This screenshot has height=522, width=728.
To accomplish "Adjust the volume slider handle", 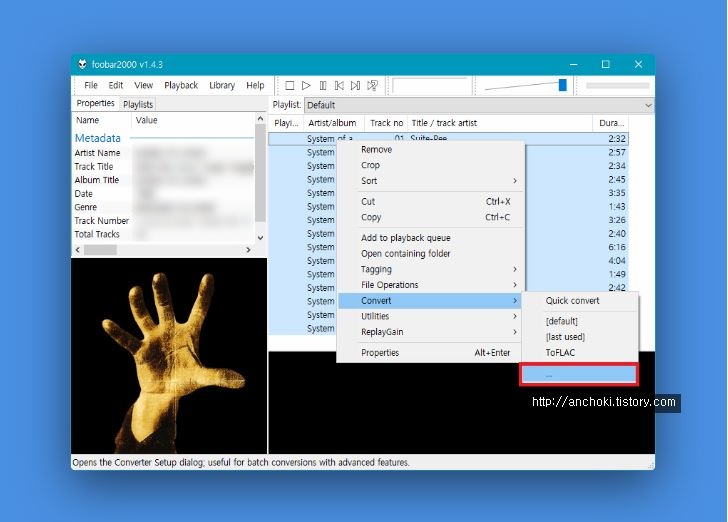I will 563,85.
